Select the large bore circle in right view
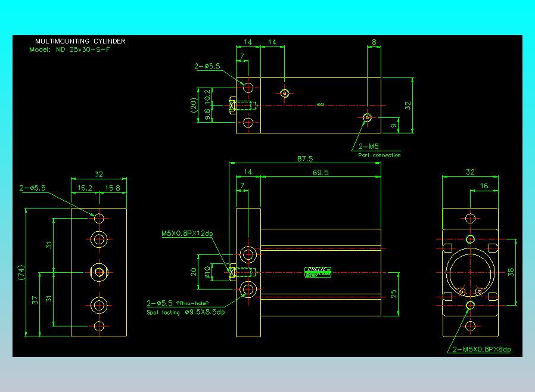Image resolution: width=535 pixels, height=392 pixels. pos(470,272)
